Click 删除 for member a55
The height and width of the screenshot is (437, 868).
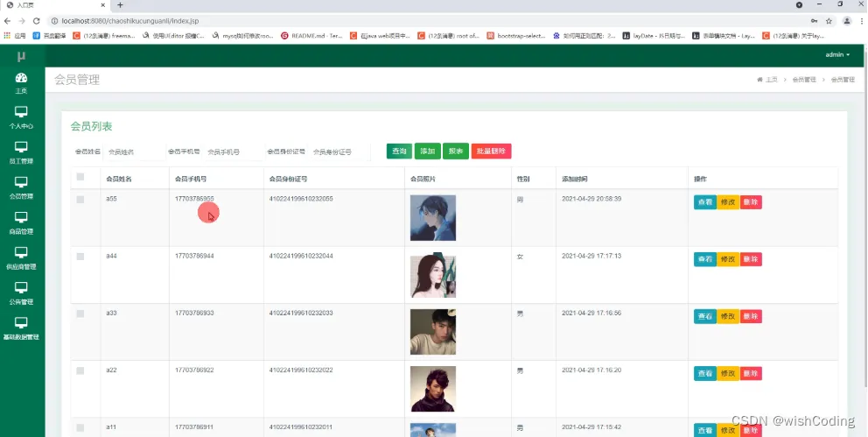[x=751, y=202]
